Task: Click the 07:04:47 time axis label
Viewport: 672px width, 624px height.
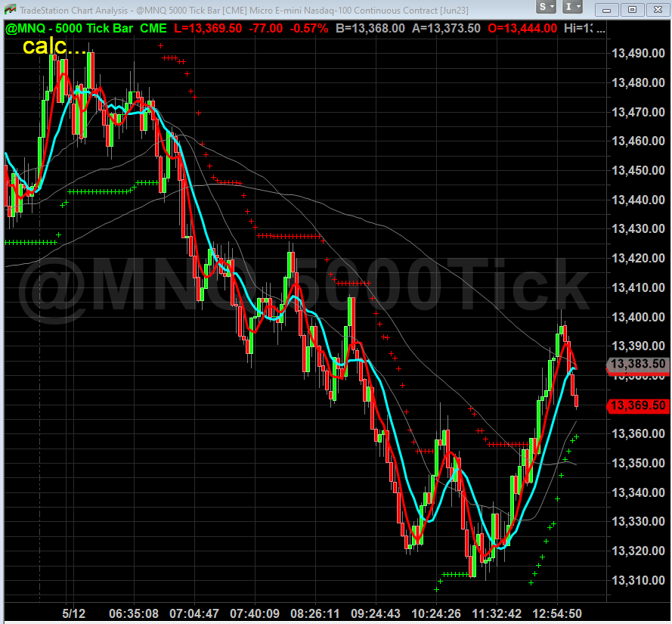Action: coord(194,613)
